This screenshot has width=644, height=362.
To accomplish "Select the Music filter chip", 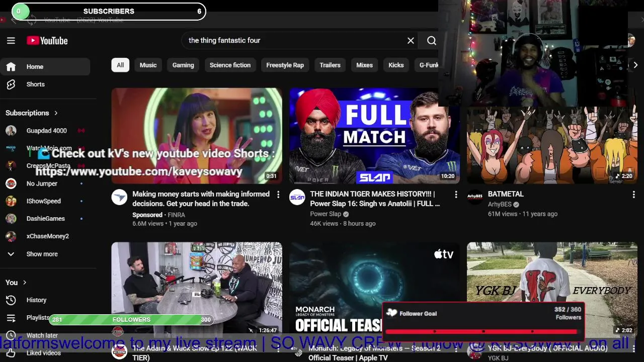I will click(148, 65).
